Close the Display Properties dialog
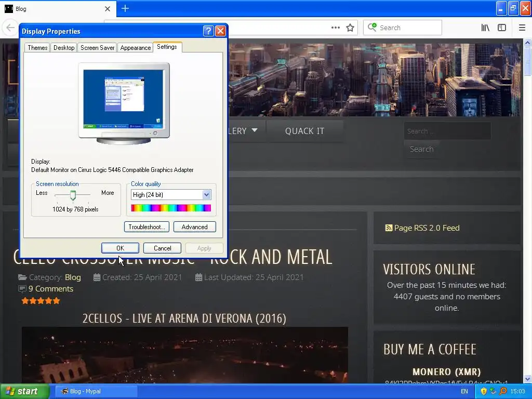Screen dimensions: 532x399 (220, 31)
